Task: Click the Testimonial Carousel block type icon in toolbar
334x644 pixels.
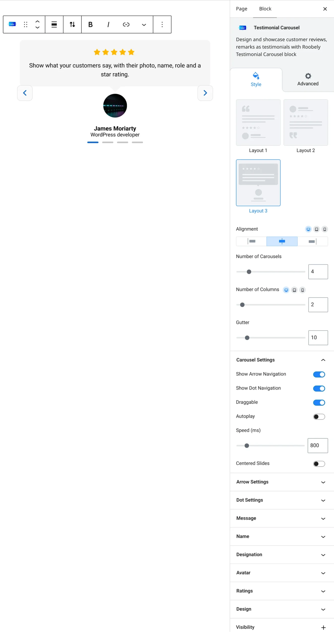Action: 12,24
